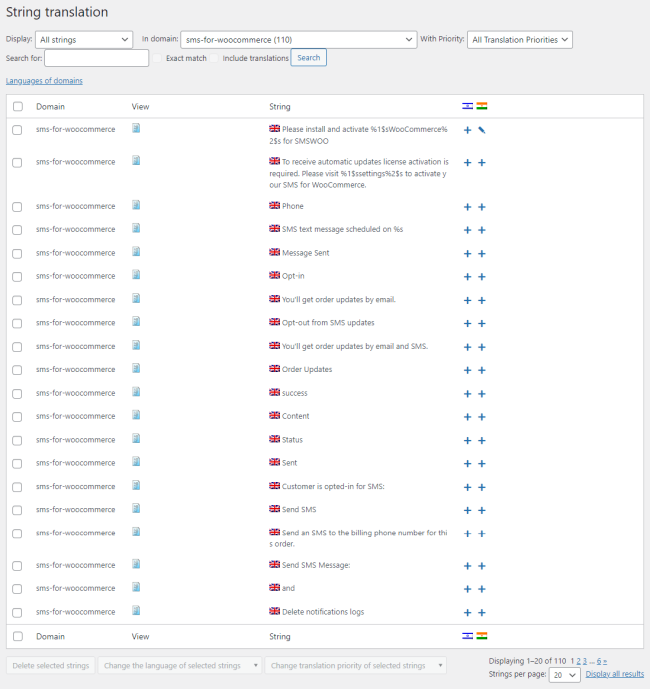Screen dimensions: 650x689
Task: Add Hebrew translation for 'Phone' string
Action: point(468,207)
